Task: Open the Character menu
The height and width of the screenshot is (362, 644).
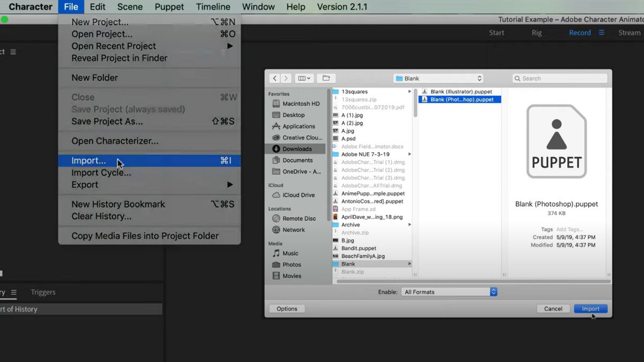Action: click(31, 7)
